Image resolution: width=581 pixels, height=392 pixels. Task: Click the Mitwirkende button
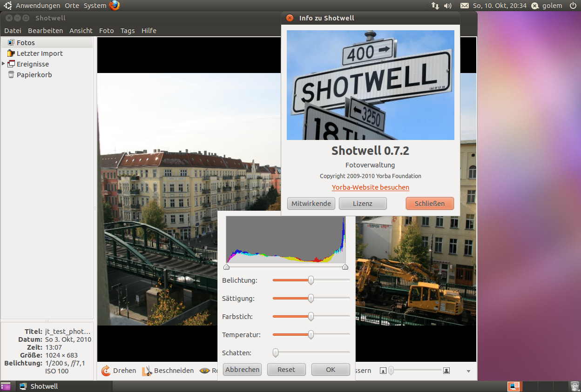pos(311,204)
